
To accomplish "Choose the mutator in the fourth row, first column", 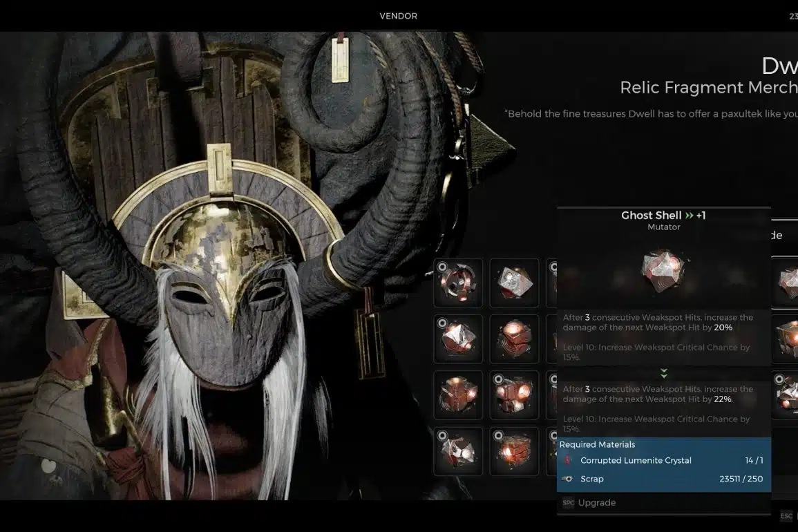I will 458,452.
